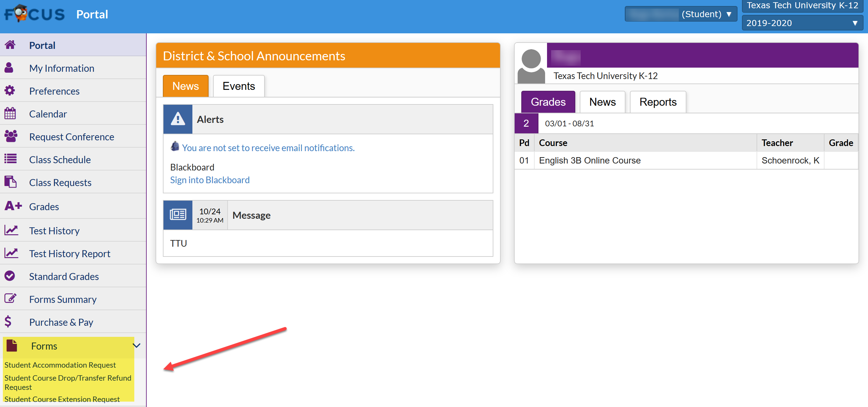Click the Request Conference group icon
868x407 pixels.
click(x=11, y=136)
